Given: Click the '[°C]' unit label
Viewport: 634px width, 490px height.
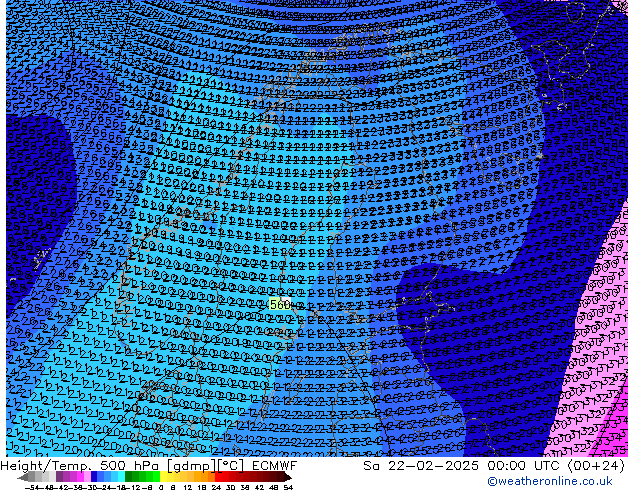Looking at the screenshot, I should [231, 466].
